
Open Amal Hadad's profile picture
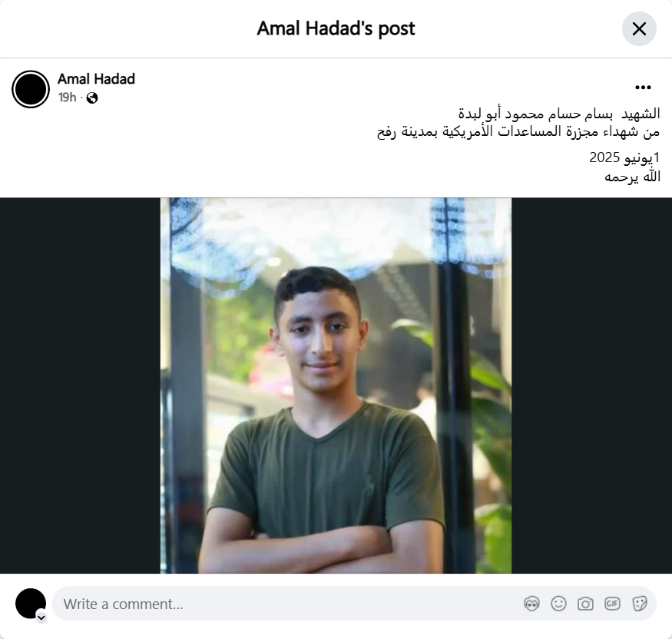pos(31,89)
